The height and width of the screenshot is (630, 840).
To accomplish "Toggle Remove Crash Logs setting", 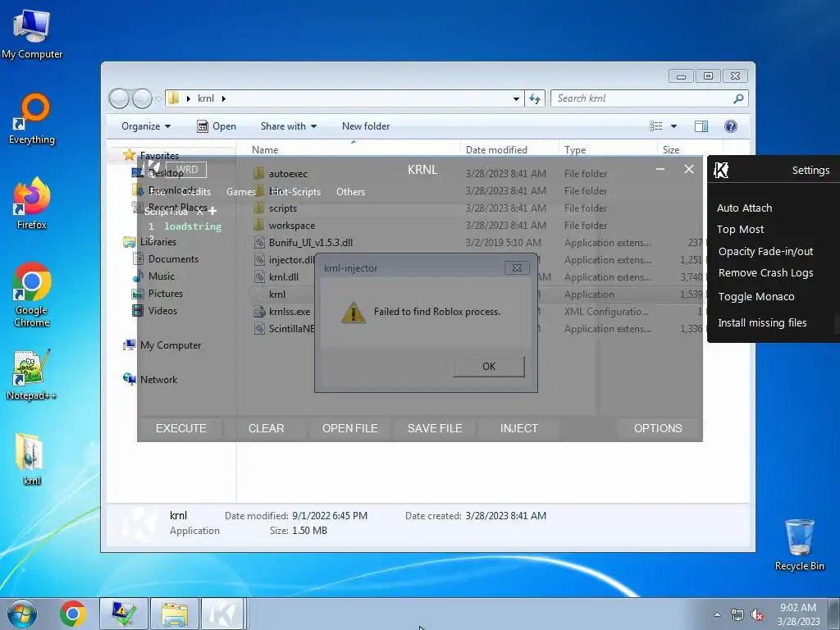I will point(765,273).
